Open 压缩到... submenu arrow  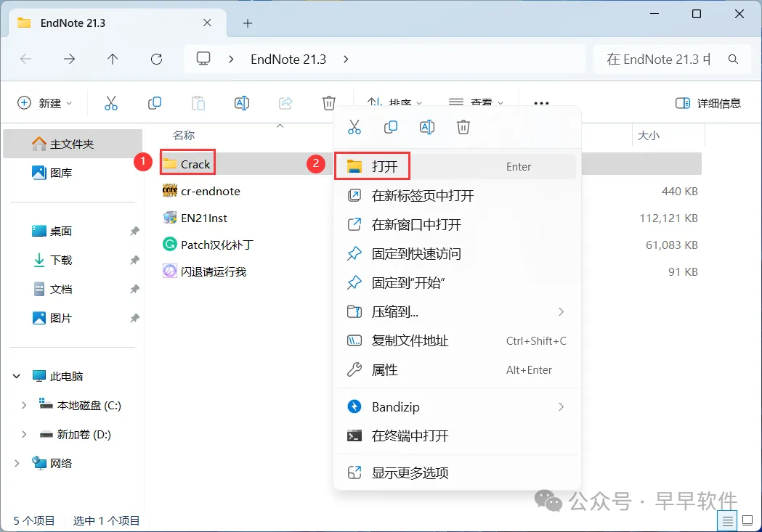coord(561,311)
